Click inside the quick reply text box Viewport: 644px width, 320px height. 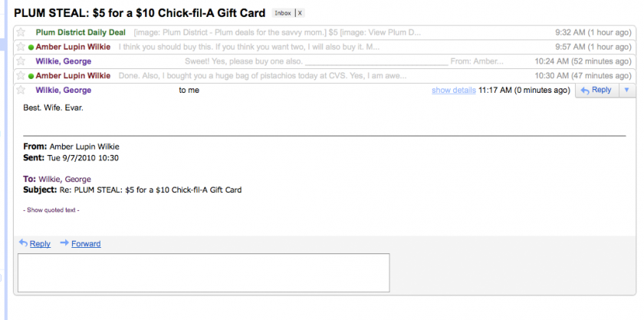(204, 272)
